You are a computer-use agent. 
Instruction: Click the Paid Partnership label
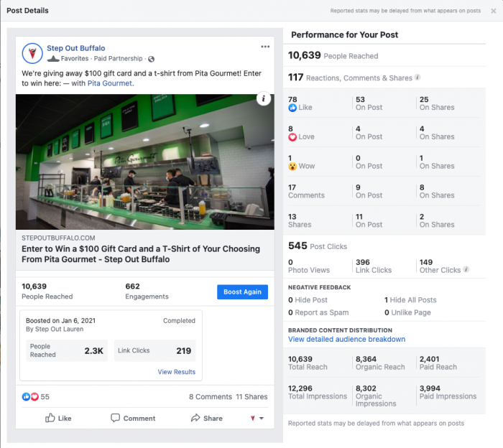[118, 59]
